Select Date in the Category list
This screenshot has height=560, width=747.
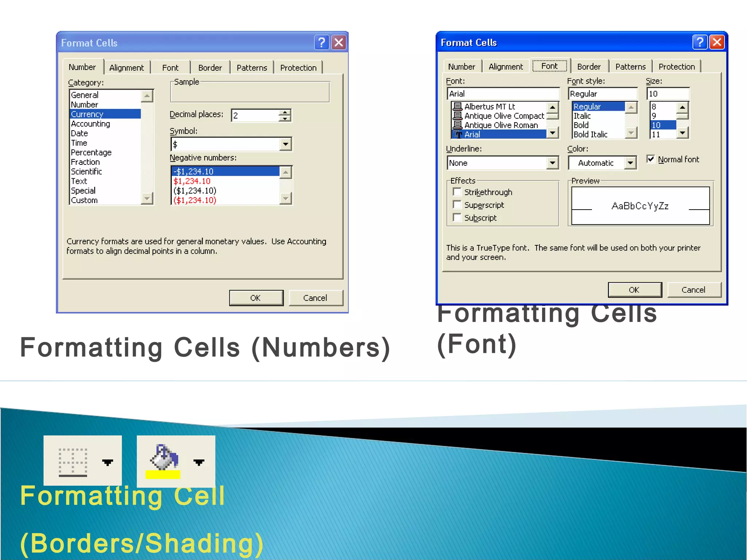click(105, 133)
